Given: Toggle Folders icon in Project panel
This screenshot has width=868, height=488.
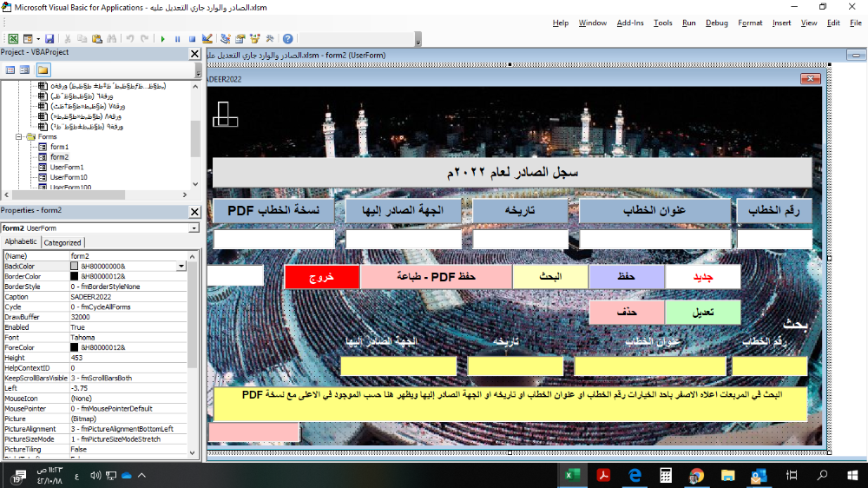Looking at the screenshot, I should [43, 69].
